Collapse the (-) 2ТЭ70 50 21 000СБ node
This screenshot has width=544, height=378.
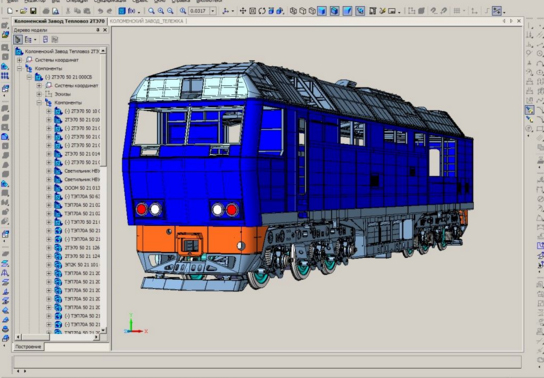click(29, 77)
